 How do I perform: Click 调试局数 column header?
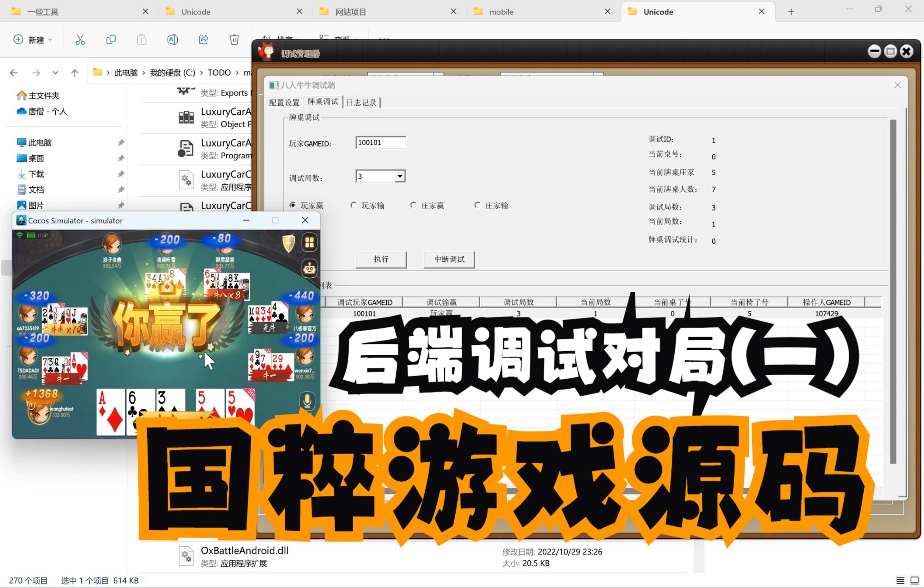[519, 302]
